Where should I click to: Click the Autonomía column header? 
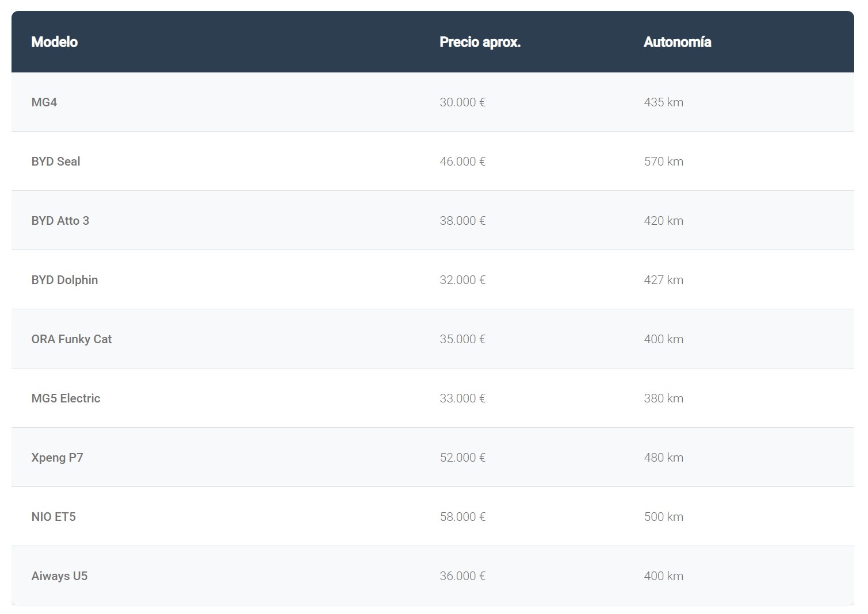point(677,42)
